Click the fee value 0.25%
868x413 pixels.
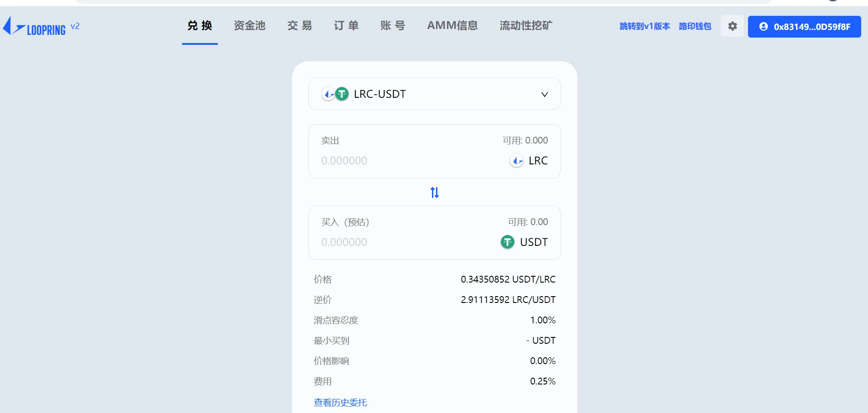pyautogui.click(x=543, y=381)
